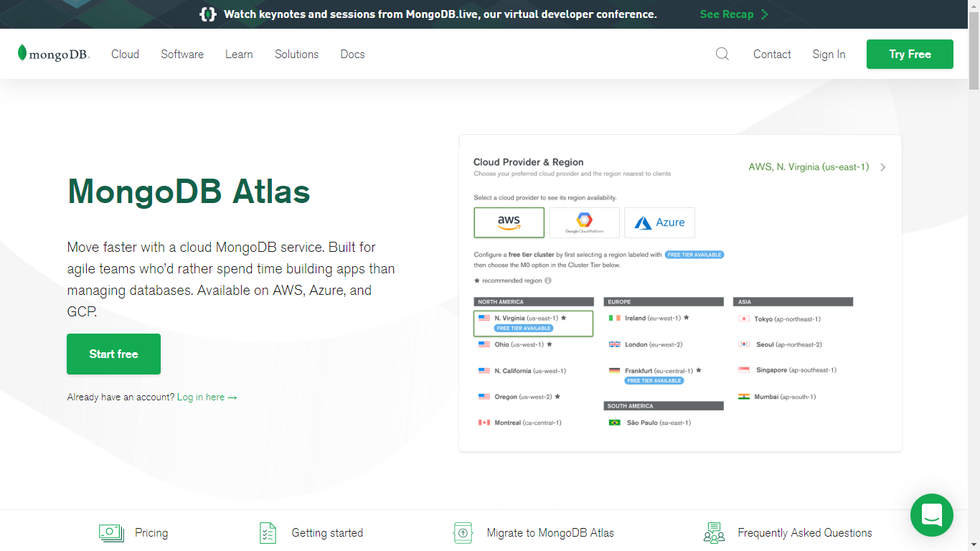Open Migrate to MongoDB Atlas link
This screenshot has width=980, height=551.
click(x=550, y=532)
